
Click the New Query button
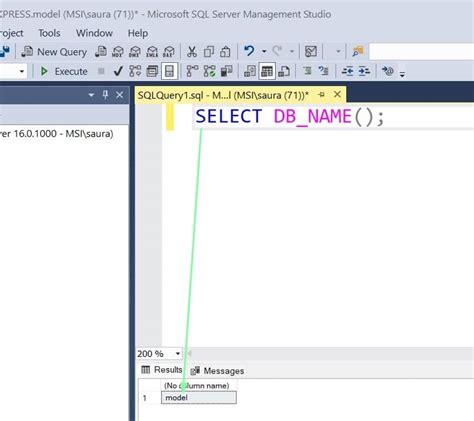[x=54, y=52]
